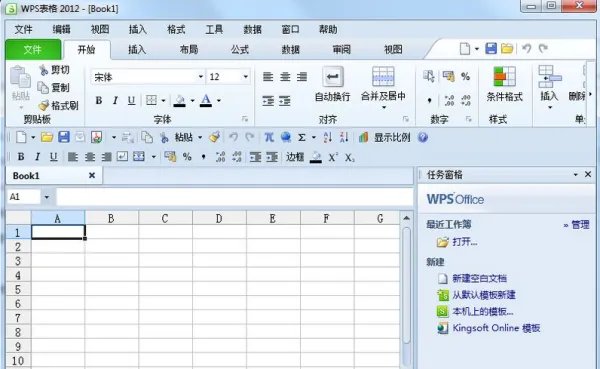Click 新建空白文档 in the task pane
The image size is (600, 369).
pos(479,278)
